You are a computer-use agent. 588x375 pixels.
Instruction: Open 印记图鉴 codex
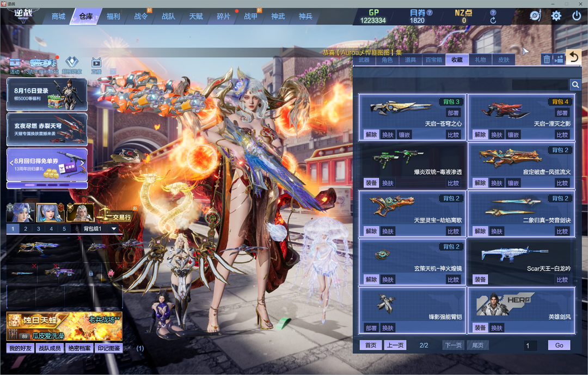[109, 348]
